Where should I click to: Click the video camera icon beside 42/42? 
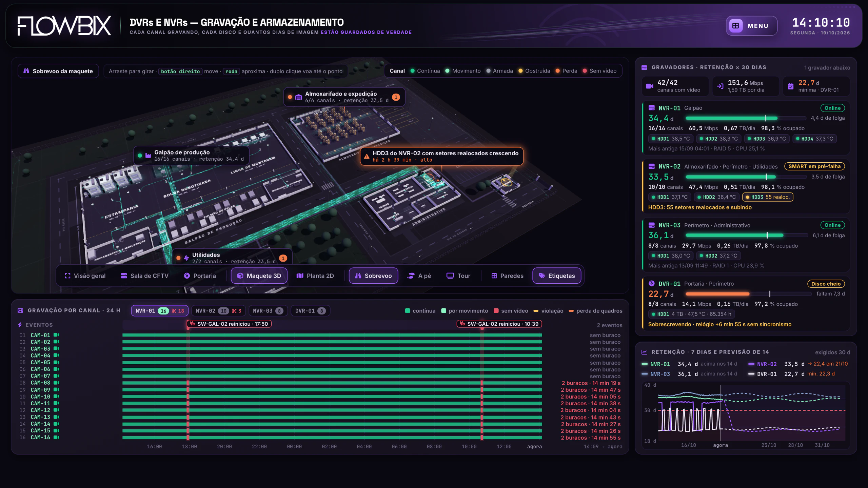[x=650, y=86]
